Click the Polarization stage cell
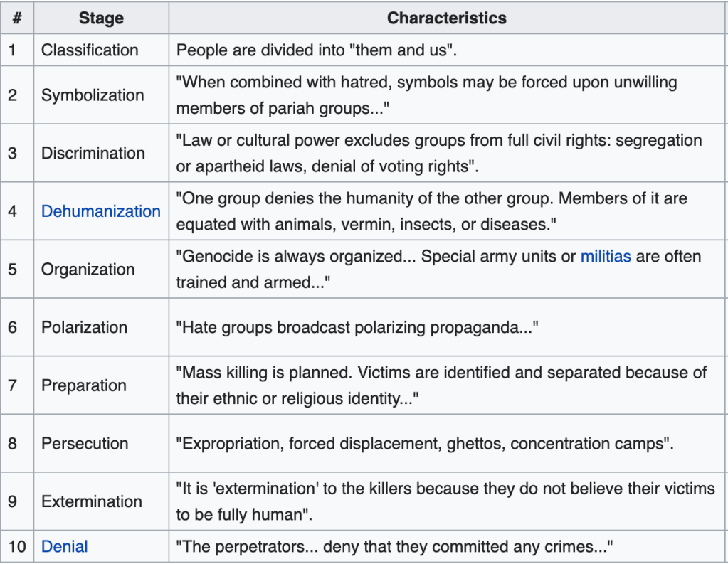 click(x=85, y=327)
